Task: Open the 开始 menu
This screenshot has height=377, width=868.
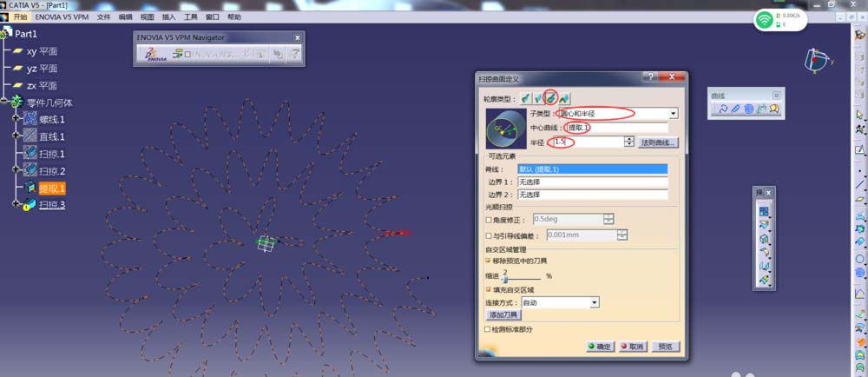Action: 21,17
